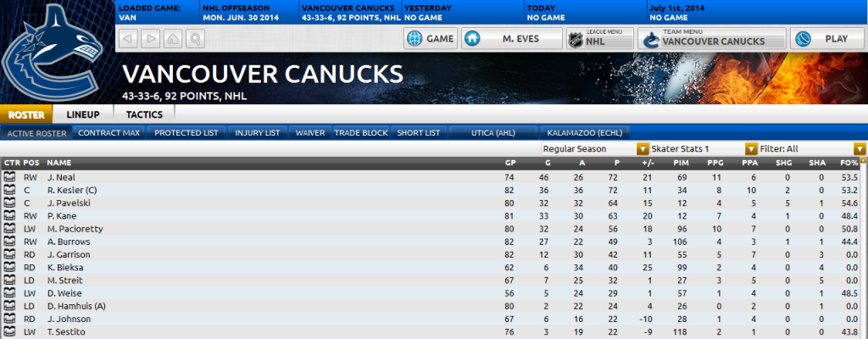This screenshot has width=868, height=339.
Task: Select the Trade Block subtab
Action: [x=360, y=133]
